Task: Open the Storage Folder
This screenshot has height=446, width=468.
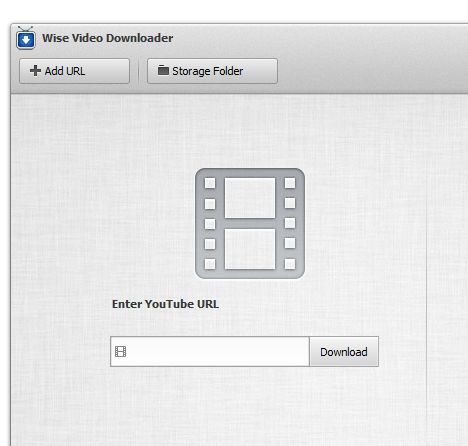Action: [x=212, y=71]
